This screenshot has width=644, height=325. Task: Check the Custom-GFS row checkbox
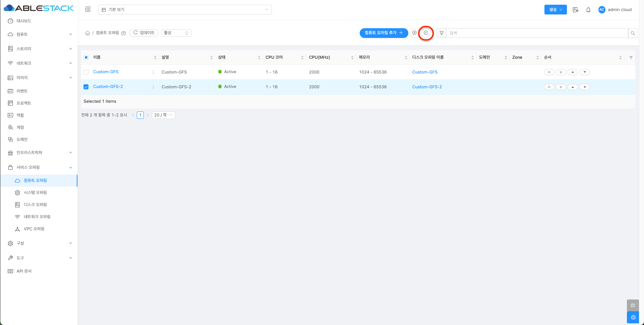pyautogui.click(x=86, y=72)
